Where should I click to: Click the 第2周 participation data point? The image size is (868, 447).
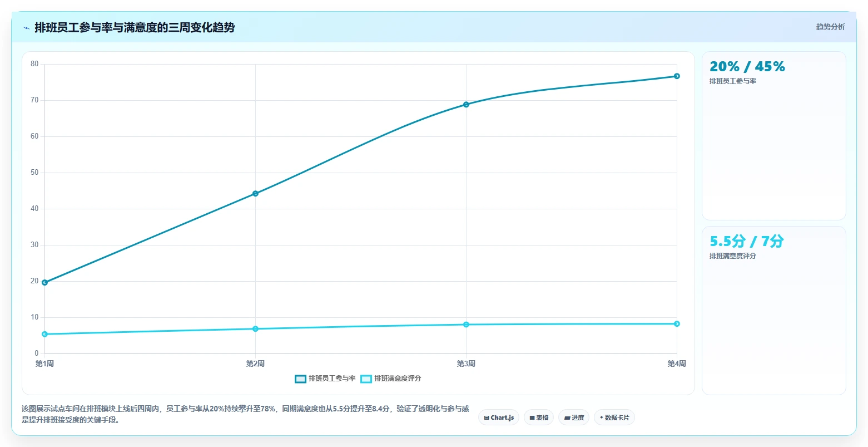[255, 193]
